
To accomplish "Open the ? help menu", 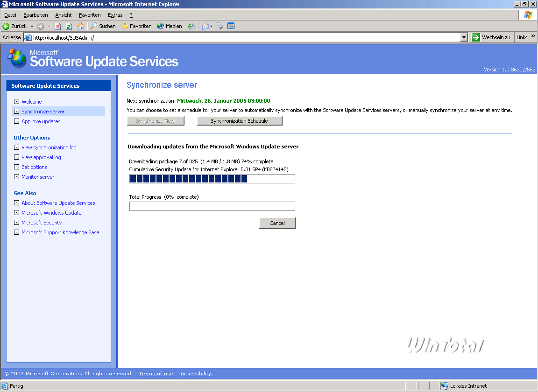I will [x=131, y=15].
